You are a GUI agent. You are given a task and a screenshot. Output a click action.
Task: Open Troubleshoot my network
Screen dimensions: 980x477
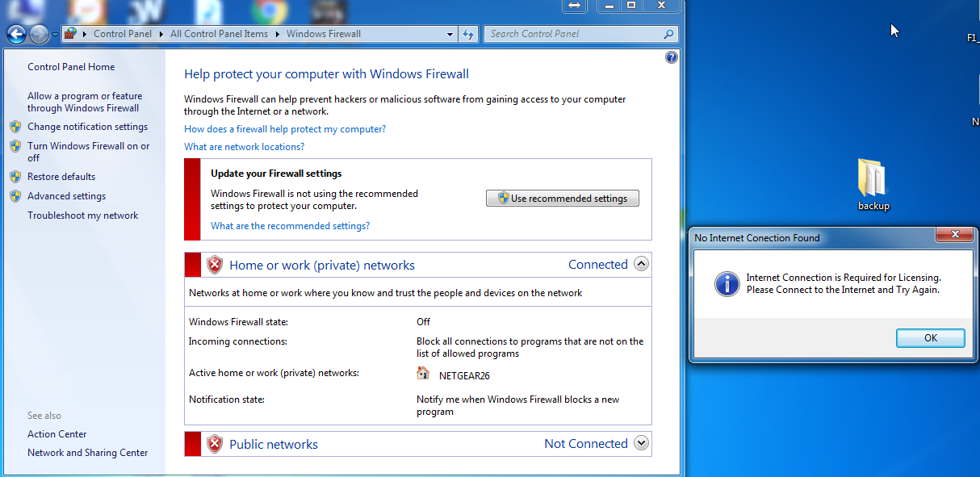click(x=83, y=215)
